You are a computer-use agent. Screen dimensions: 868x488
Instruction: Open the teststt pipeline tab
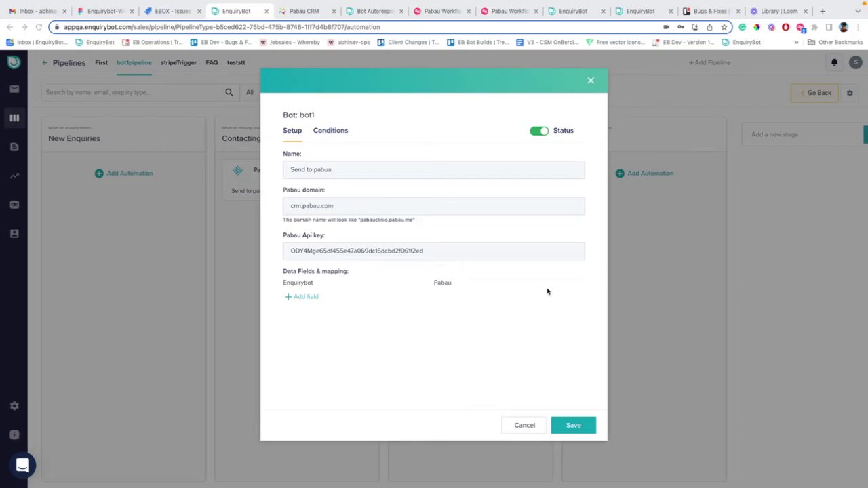tap(236, 62)
